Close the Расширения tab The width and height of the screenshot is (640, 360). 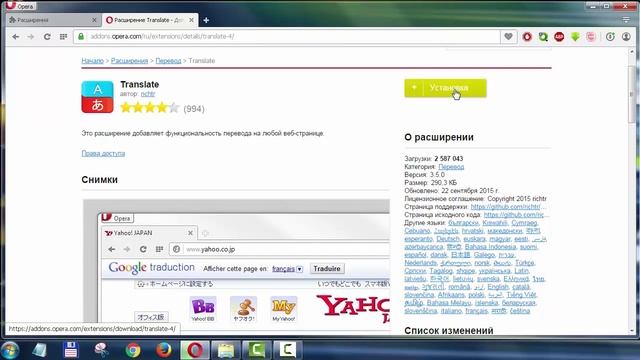94,20
